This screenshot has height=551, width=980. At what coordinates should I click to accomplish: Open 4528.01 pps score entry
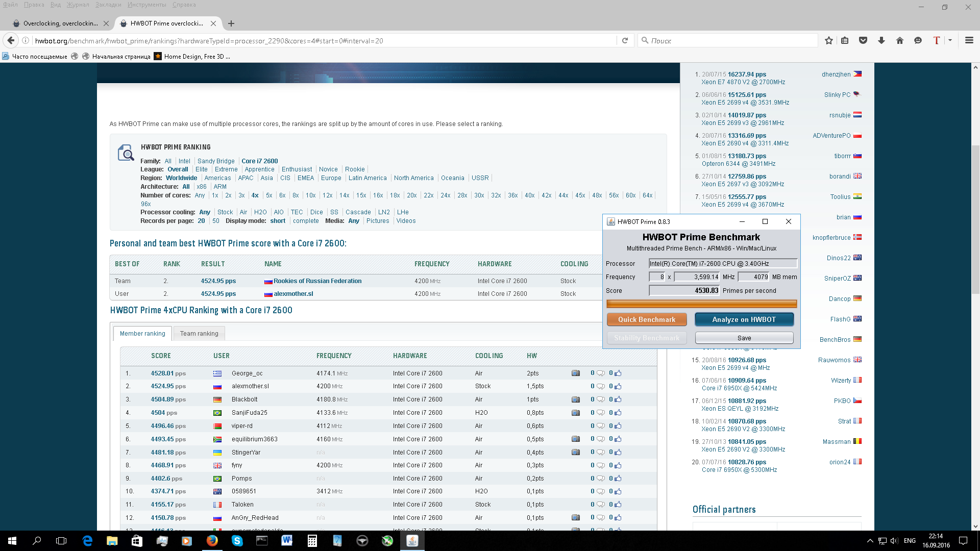pyautogui.click(x=168, y=373)
